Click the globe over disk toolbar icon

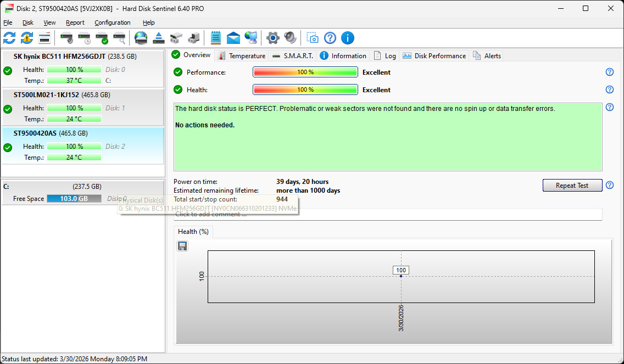pyautogui.click(x=141, y=38)
